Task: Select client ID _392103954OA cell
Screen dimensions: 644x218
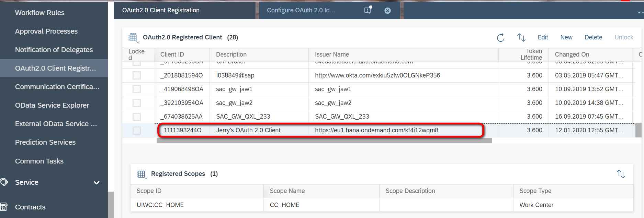Action: click(182, 103)
